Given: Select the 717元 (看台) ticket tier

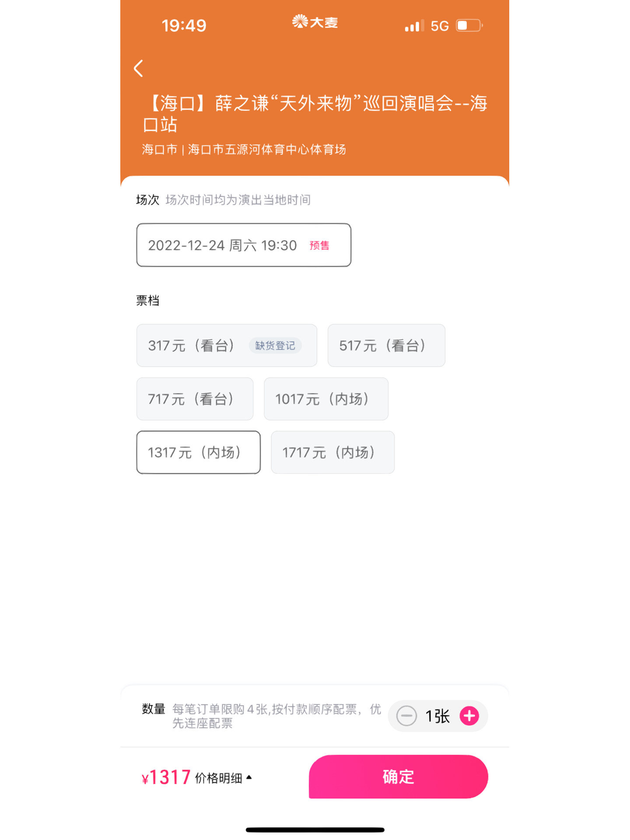Looking at the screenshot, I should click(x=195, y=399).
